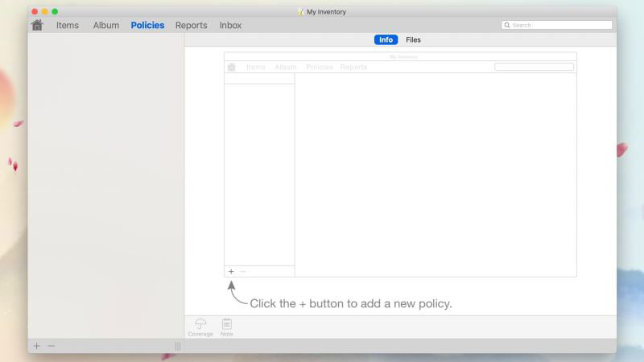Zoom the window with green button
The width and height of the screenshot is (644, 362).
click(x=55, y=11)
